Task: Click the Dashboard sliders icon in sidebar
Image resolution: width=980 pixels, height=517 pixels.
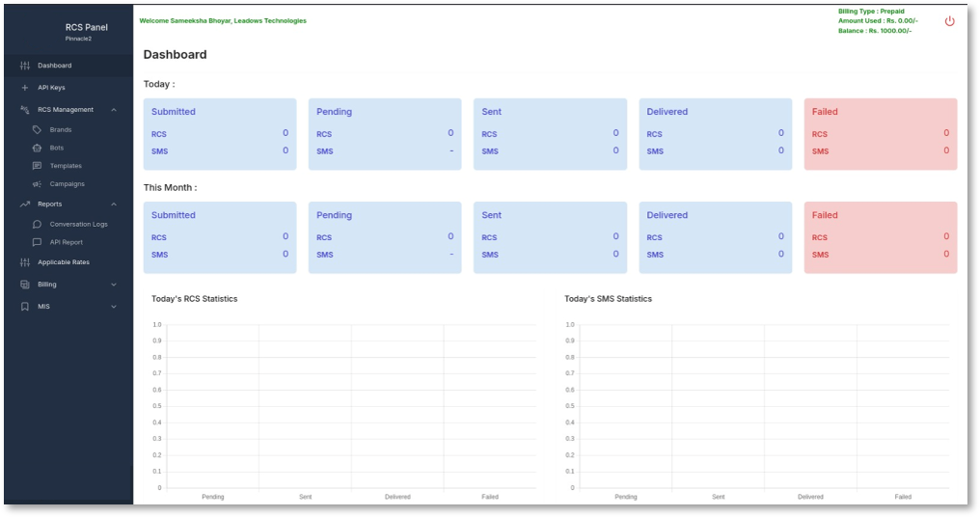Action: (25, 66)
